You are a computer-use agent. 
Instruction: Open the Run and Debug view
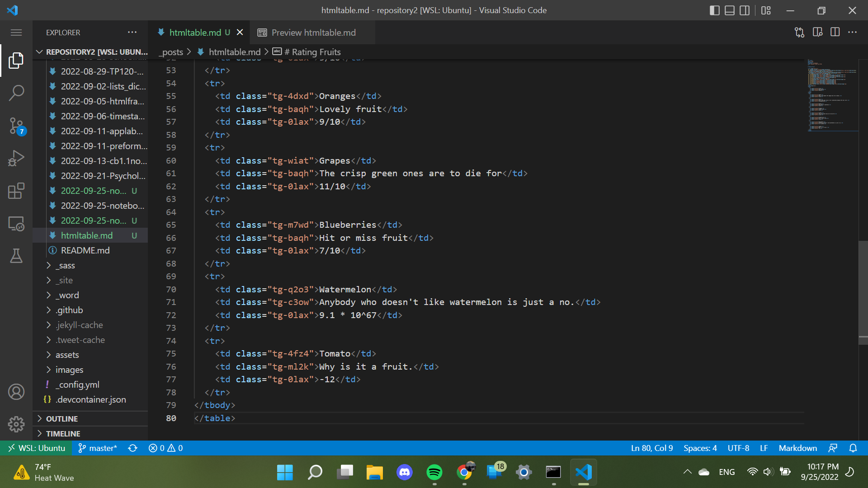[x=16, y=159]
